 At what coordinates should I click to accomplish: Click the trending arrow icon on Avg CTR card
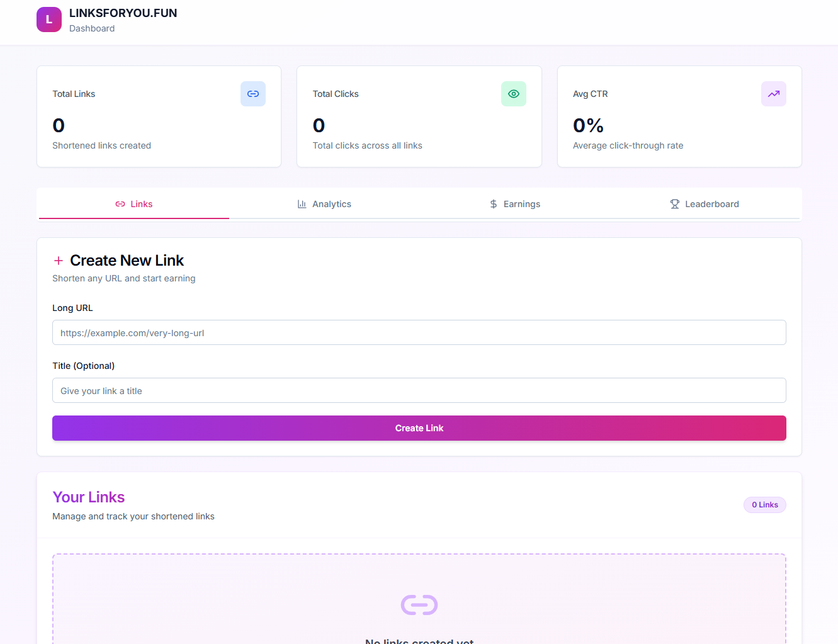(773, 93)
